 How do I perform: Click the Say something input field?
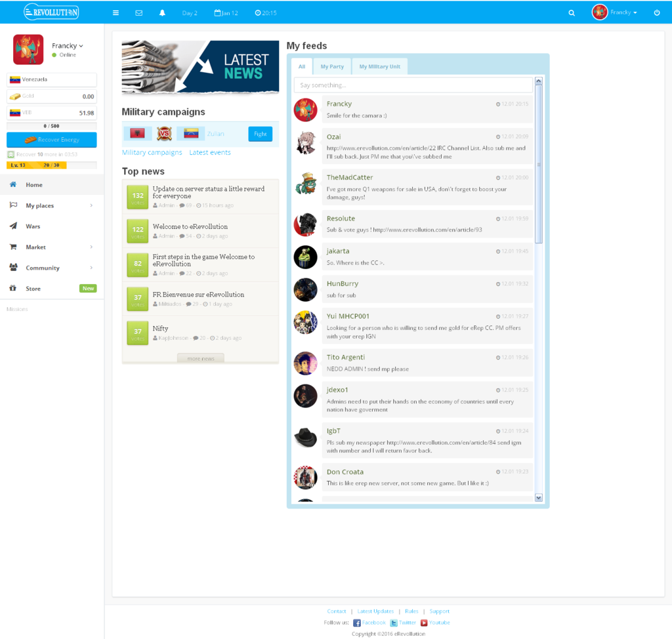413,85
